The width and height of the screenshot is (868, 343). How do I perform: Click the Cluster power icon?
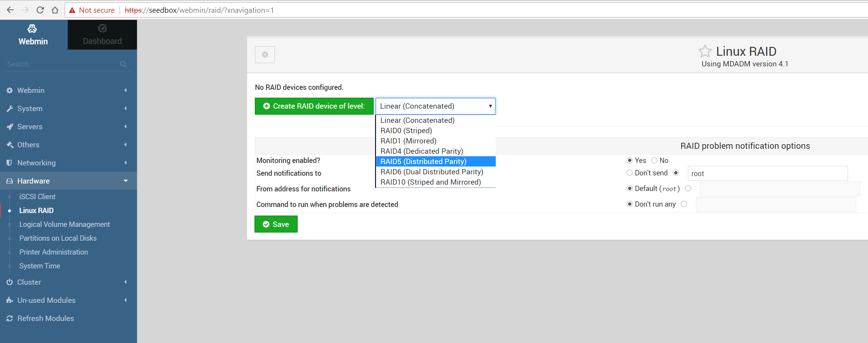point(10,282)
